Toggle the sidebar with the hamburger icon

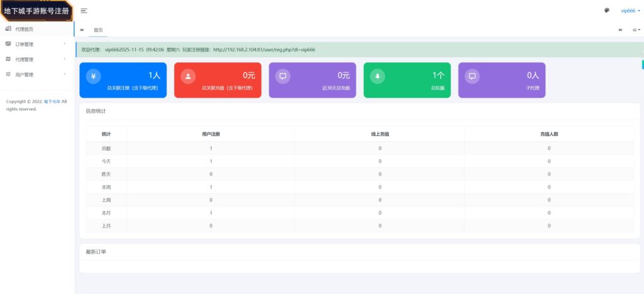[x=84, y=11]
